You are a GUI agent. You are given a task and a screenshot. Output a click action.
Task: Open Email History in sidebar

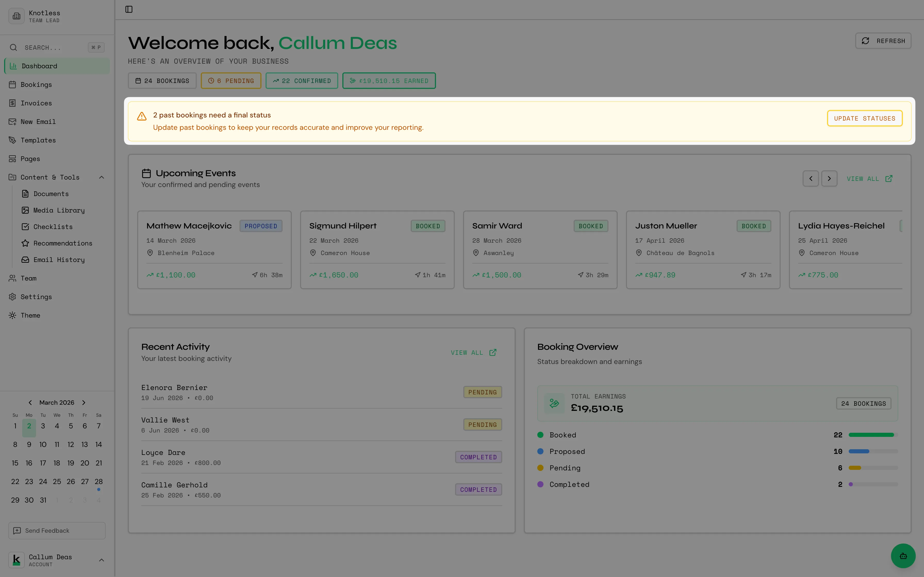(59, 259)
